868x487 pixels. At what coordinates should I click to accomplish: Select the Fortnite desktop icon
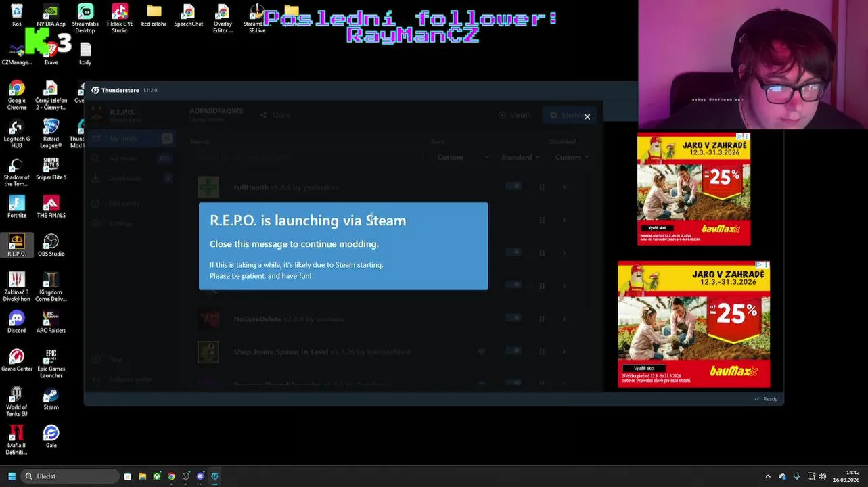tap(17, 207)
